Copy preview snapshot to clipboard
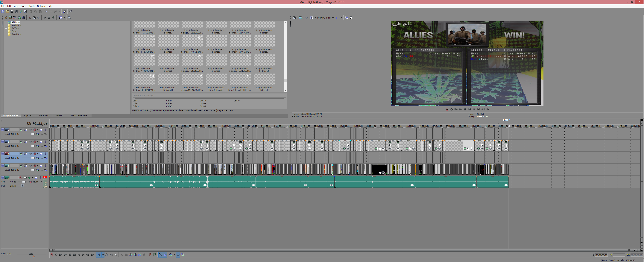The width and height of the screenshot is (644, 262). (x=346, y=18)
